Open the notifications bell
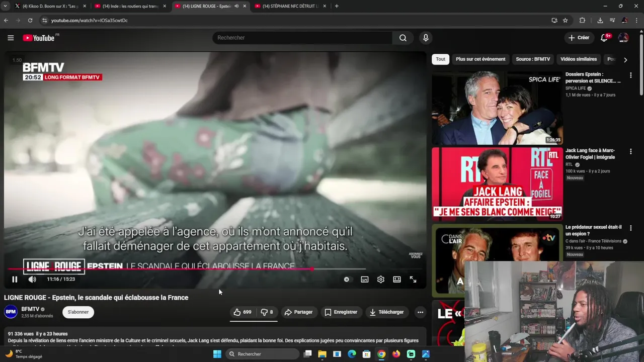 tap(605, 38)
